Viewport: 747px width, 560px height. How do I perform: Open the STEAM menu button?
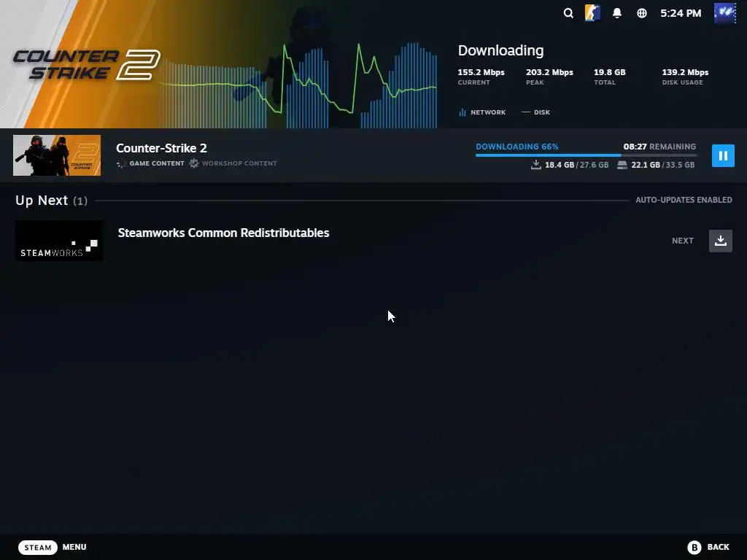pos(38,548)
